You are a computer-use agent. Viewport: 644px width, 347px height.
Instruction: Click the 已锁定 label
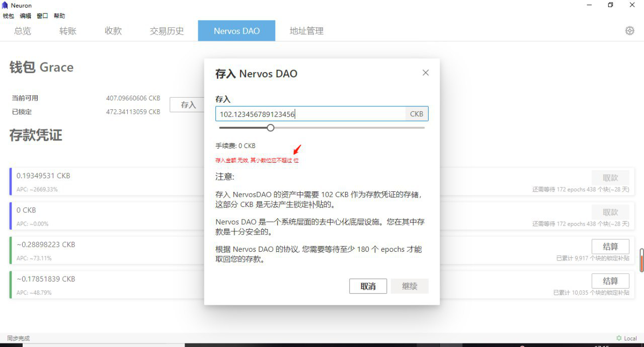coord(22,112)
